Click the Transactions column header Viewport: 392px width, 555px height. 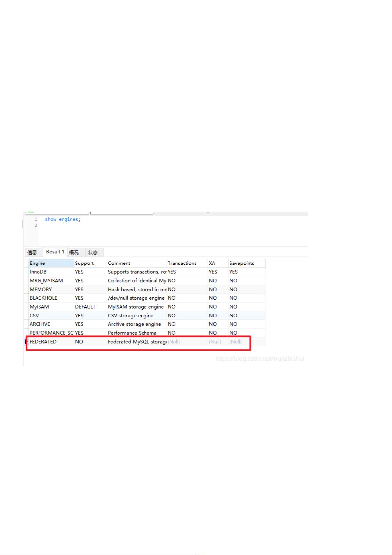[187, 263]
